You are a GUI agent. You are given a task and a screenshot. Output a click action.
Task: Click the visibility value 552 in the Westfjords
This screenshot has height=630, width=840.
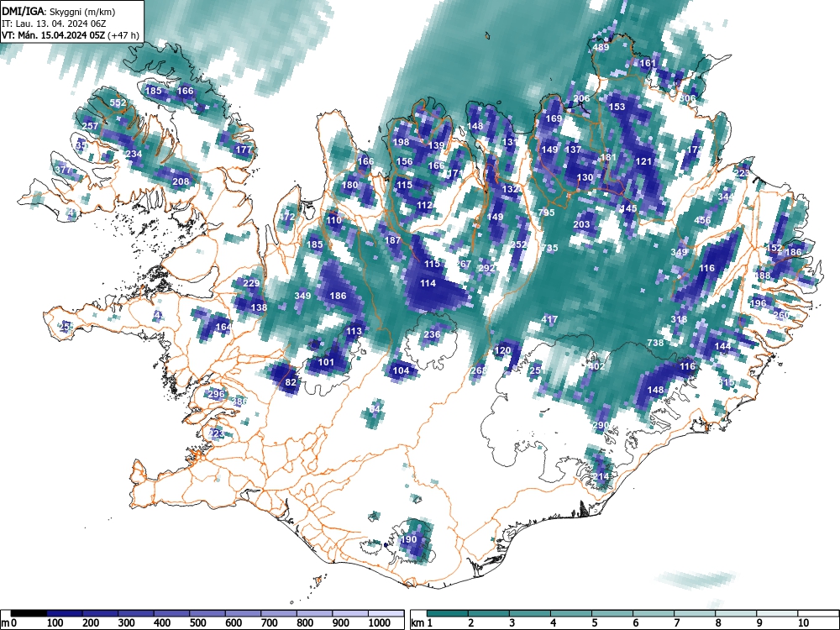pyautogui.click(x=118, y=102)
